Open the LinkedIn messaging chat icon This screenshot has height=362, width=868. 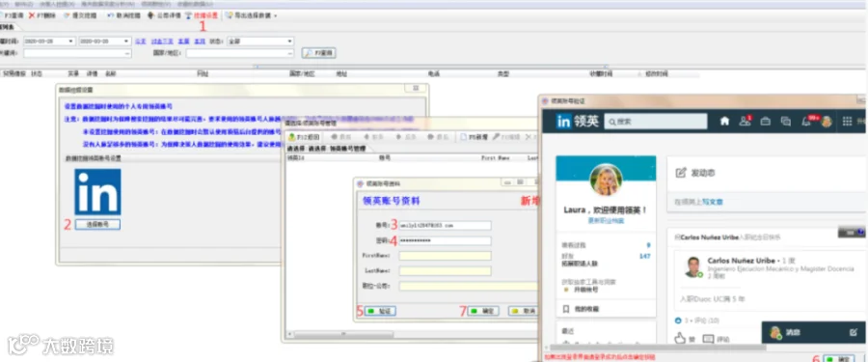click(785, 122)
